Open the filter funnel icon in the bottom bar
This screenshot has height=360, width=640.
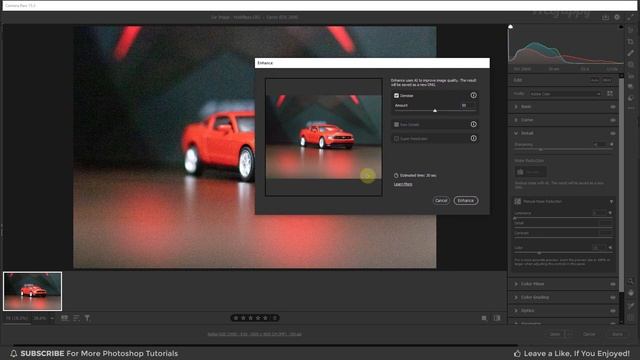tap(87, 318)
